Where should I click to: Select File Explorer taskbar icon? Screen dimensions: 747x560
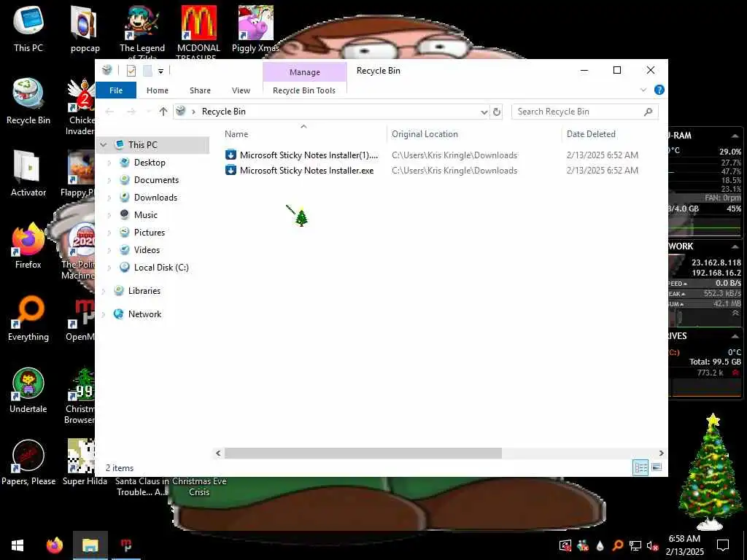(90, 545)
